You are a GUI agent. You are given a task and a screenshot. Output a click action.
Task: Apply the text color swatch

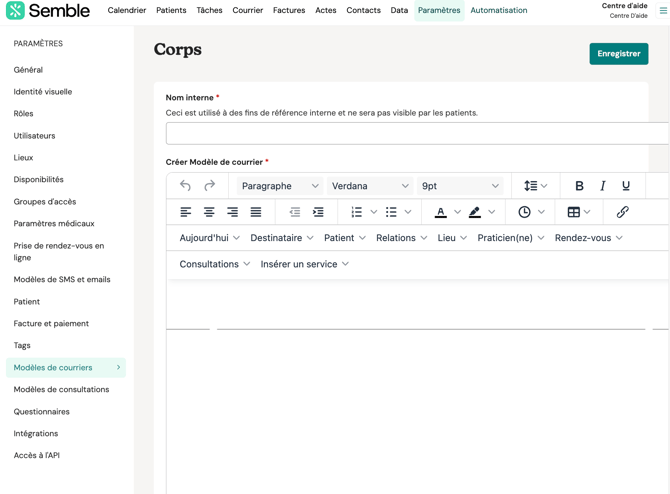441,212
